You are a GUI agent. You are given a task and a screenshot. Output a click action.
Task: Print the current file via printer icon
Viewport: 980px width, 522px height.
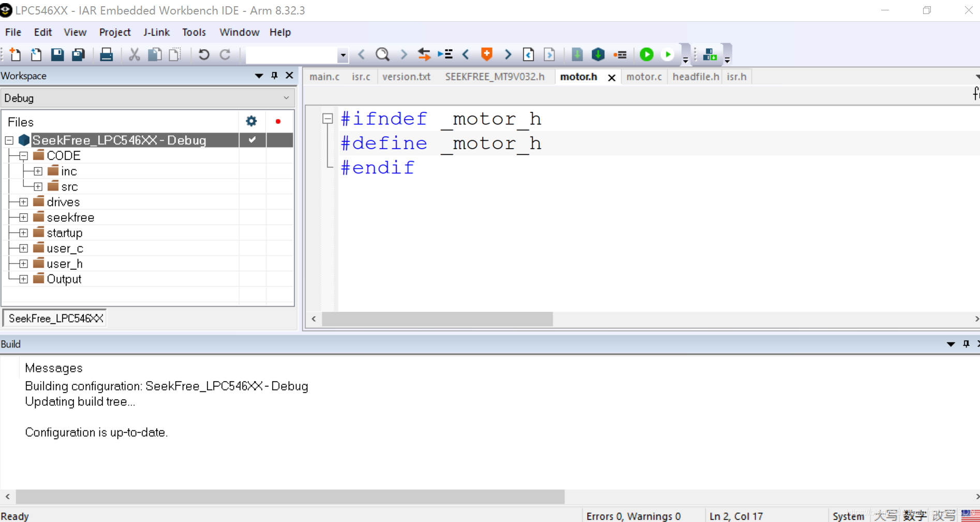[x=106, y=54]
